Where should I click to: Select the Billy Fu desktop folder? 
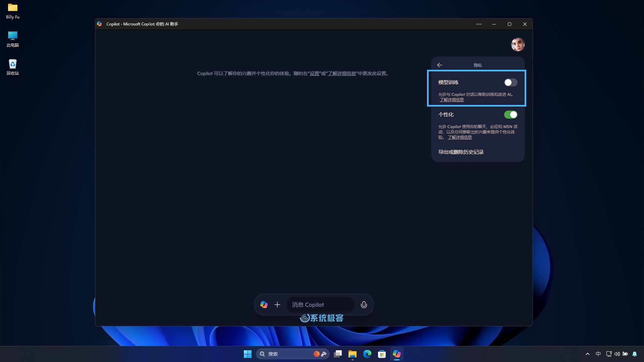pos(13,11)
